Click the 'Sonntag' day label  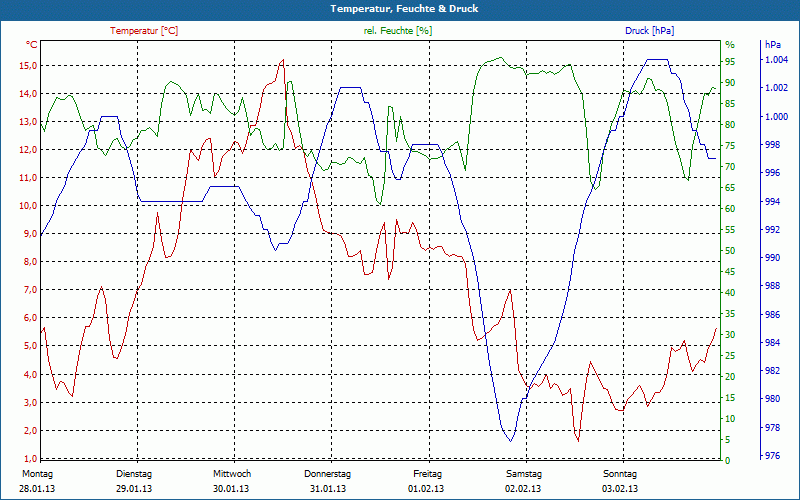tap(620, 474)
